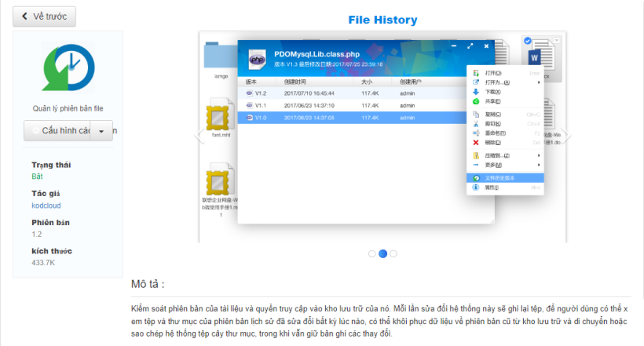
Task: Close the version history dialog
Action: [486, 46]
